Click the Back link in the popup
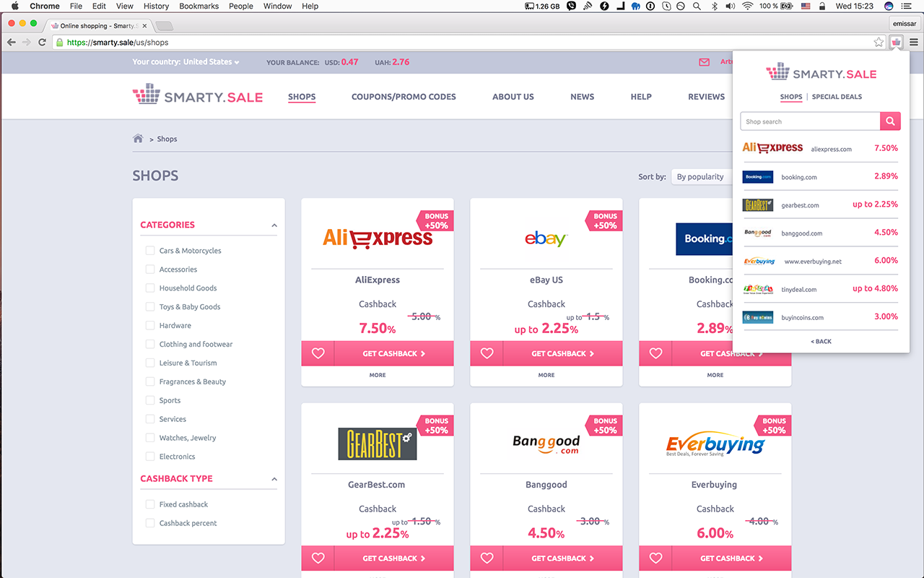 (x=821, y=341)
